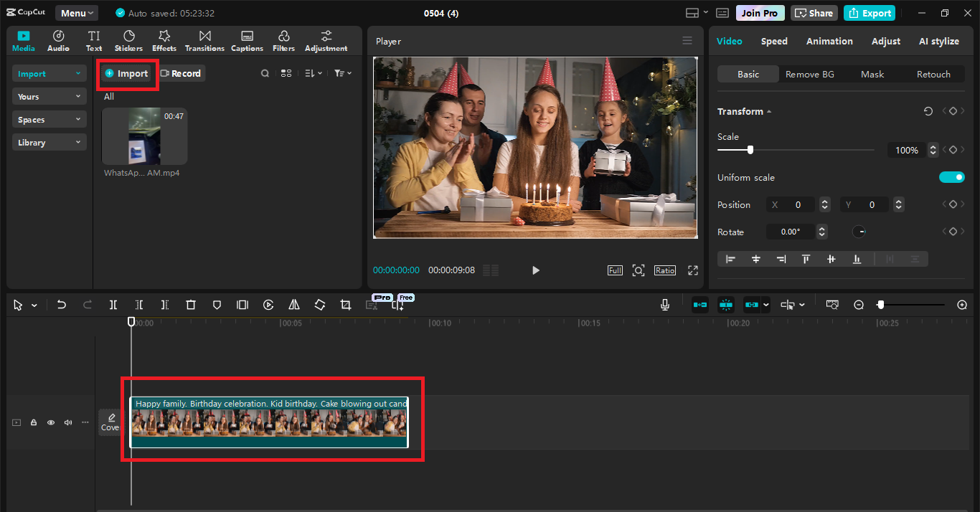980x512 pixels.
Task: Expand the Library dropdown in sidebar
Action: [49, 143]
